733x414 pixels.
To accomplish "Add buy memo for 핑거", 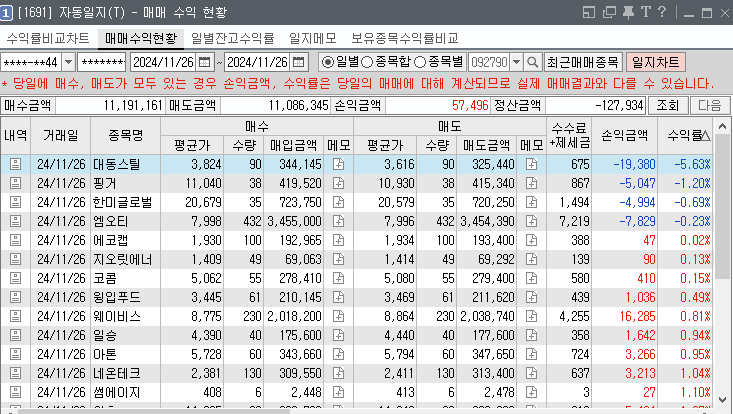I will point(338,183).
